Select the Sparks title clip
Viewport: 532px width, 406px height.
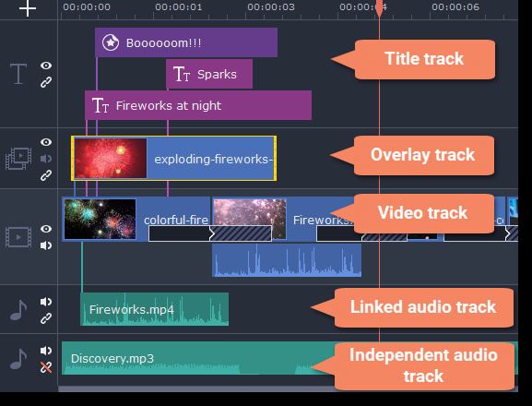[209, 74]
